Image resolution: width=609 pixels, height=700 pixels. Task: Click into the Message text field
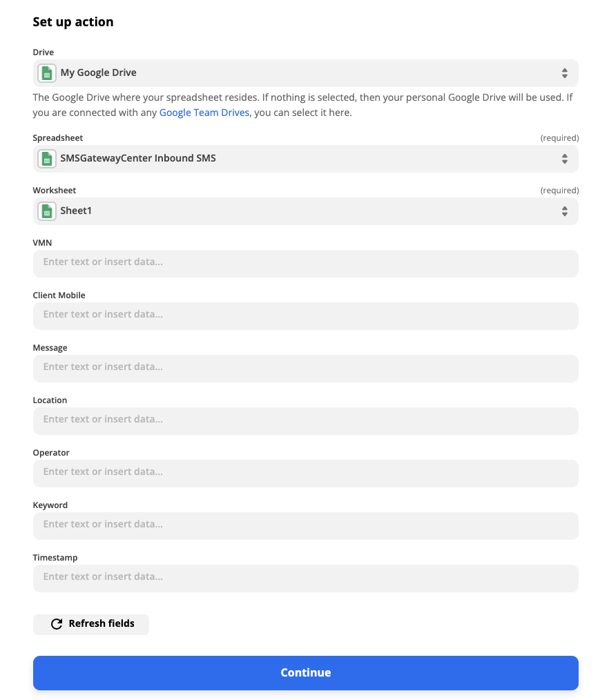pyautogui.click(x=306, y=369)
